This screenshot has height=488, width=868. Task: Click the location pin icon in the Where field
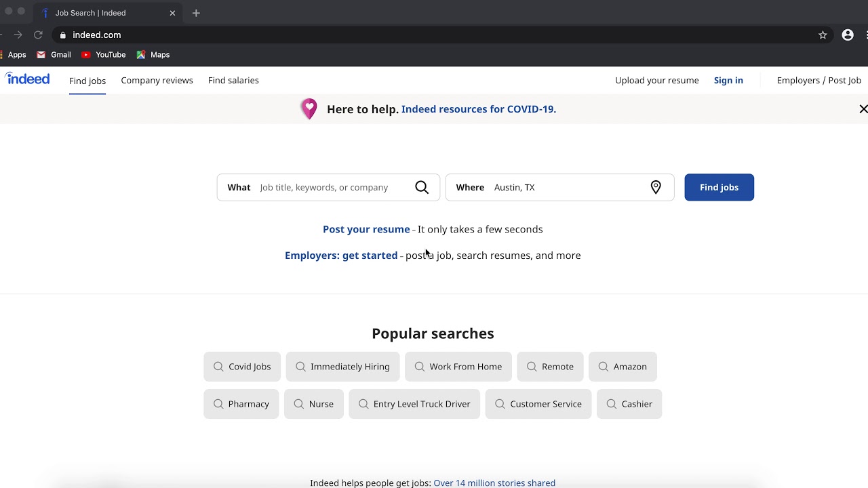pos(656,188)
